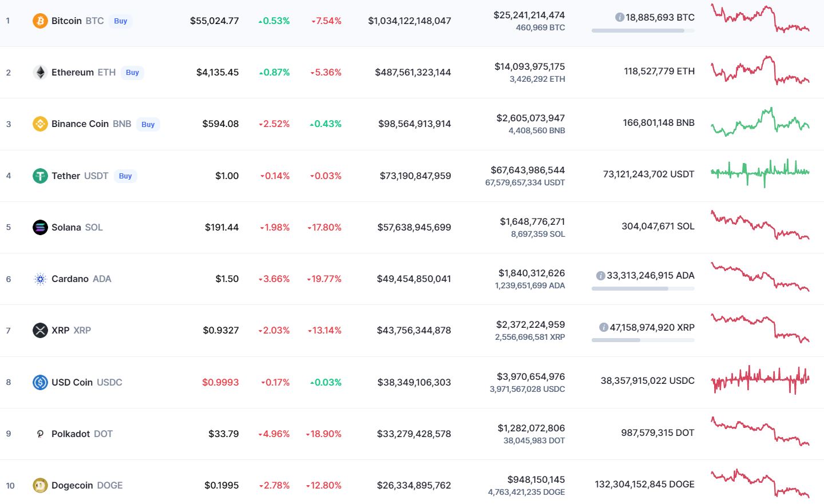Click info icon beside Bitcoin circulating supply

[619, 18]
